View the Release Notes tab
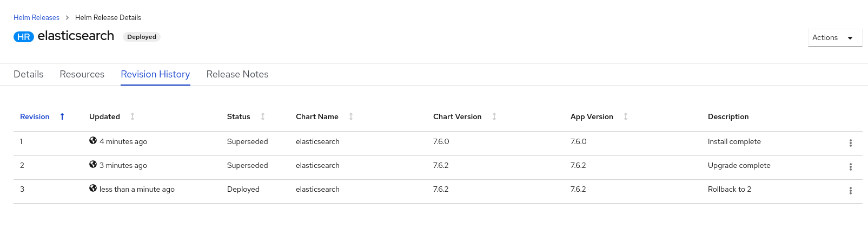The width and height of the screenshot is (868, 234). pos(237,74)
